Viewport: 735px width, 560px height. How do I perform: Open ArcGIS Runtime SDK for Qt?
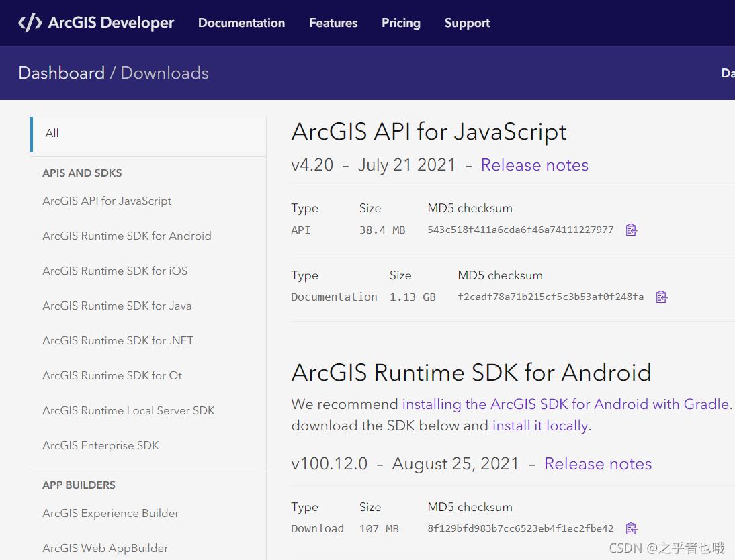coord(112,375)
